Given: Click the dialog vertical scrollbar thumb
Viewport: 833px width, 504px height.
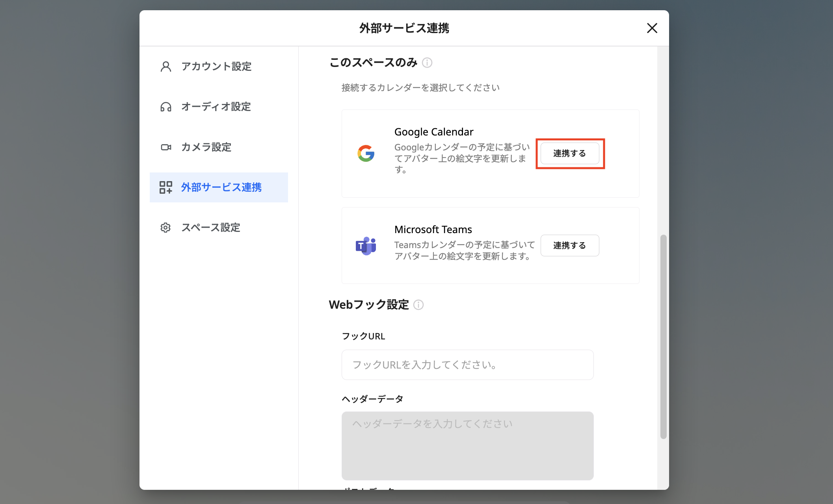Looking at the screenshot, I should tap(664, 337).
